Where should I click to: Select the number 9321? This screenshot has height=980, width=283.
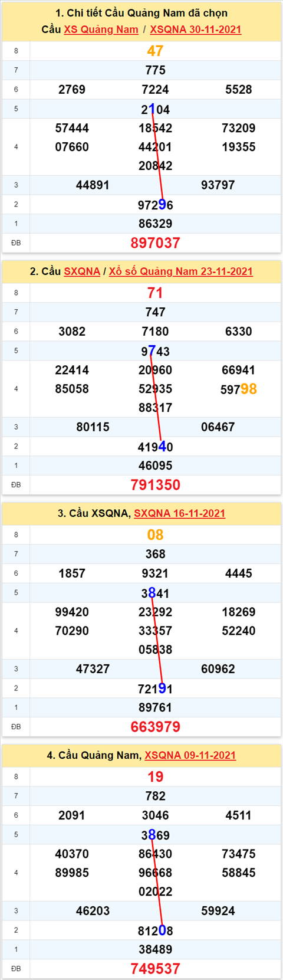(x=155, y=573)
